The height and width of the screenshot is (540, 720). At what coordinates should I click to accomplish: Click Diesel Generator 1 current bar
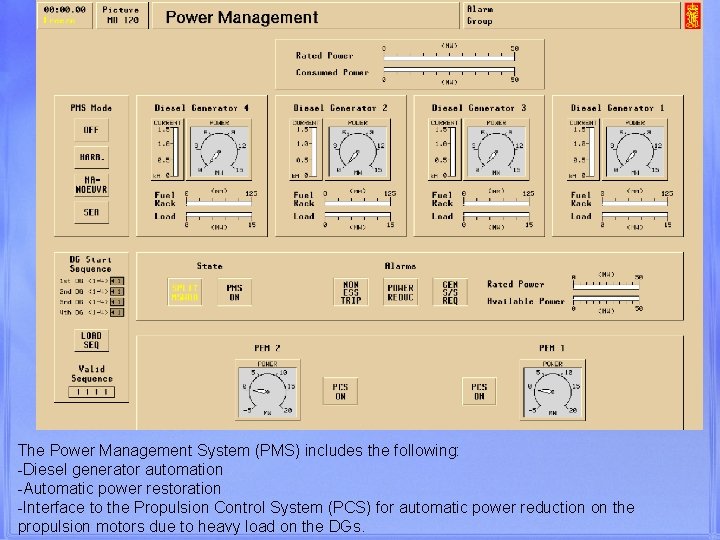coord(591,152)
